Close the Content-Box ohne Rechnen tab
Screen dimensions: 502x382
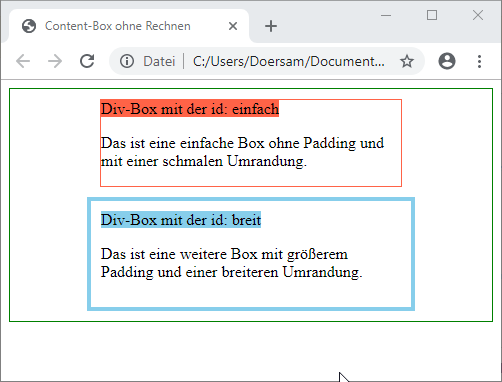click(x=233, y=26)
